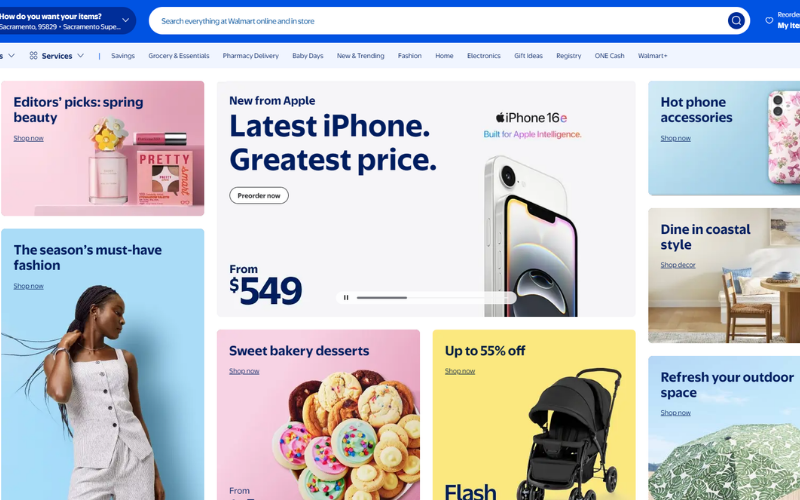Click the Services grid icon
Image resolution: width=800 pixels, height=500 pixels.
coord(33,56)
